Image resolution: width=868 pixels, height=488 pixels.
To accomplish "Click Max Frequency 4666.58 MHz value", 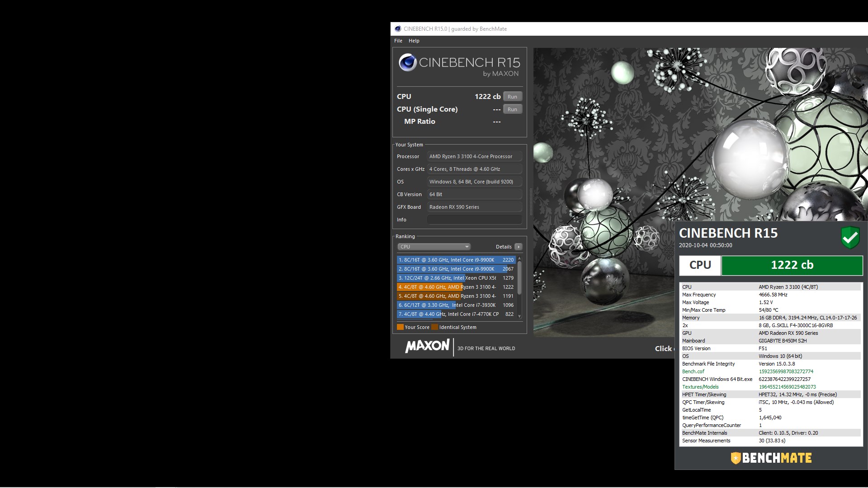I will [773, 295].
